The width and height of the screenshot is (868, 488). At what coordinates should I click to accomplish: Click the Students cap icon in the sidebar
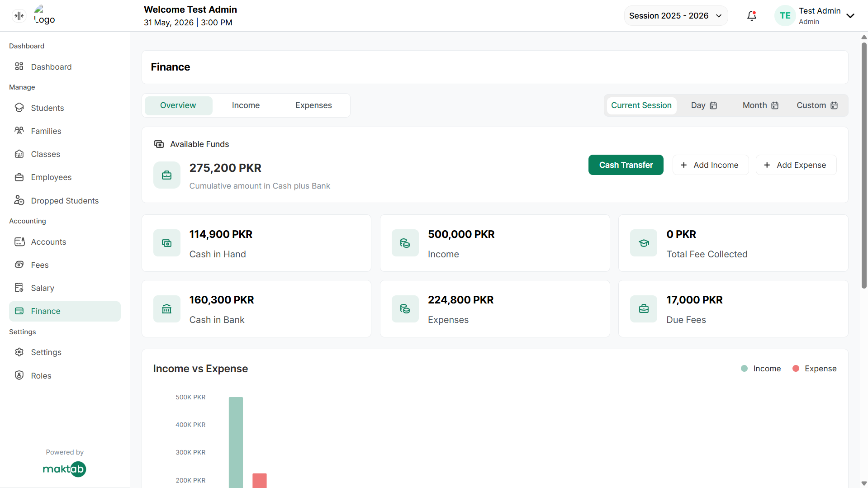(19, 108)
